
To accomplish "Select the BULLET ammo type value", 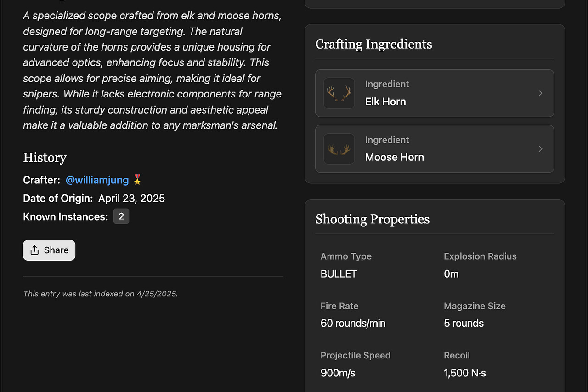I will [339, 274].
